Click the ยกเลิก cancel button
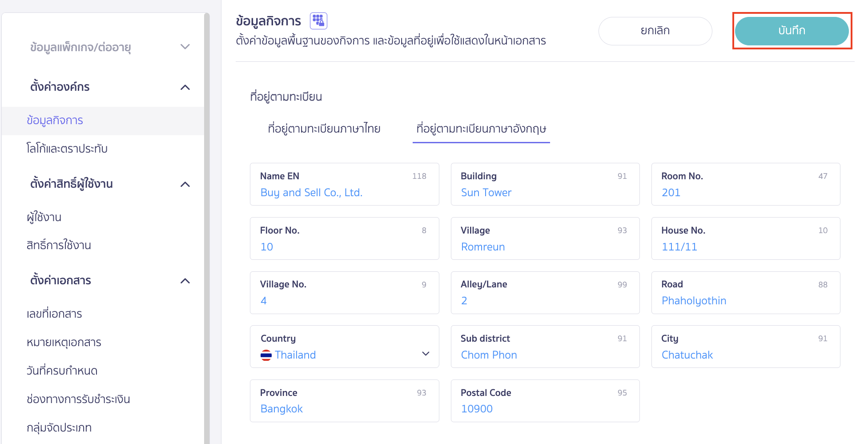This screenshot has height=444, width=868. (655, 31)
